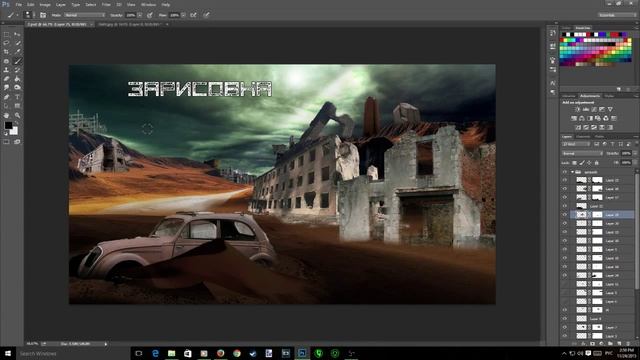Delete layer with trash icon
The image size is (640, 360).
pyautogui.click(x=628, y=344)
